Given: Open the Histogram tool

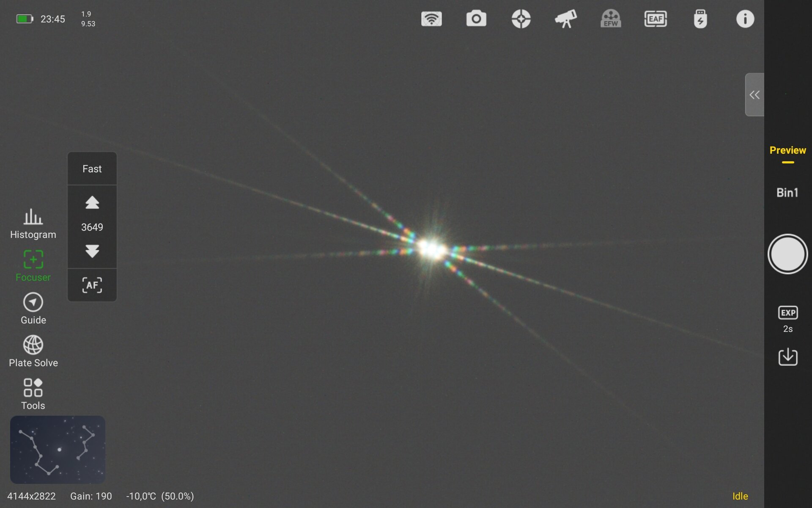Looking at the screenshot, I should click(x=33, y=224).
